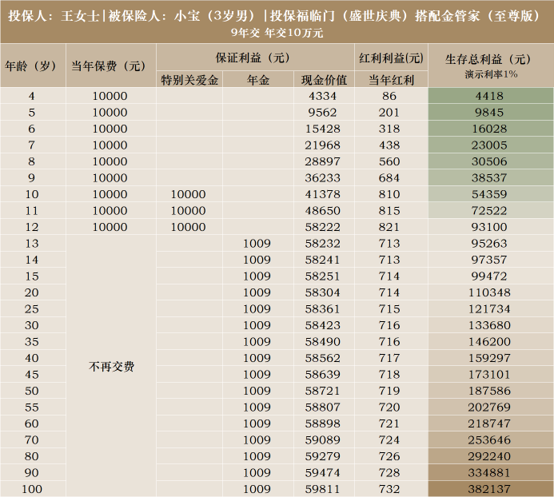Select total benefit 93100
Viewport: 554px width, 497px height.
pyautogui.click(x=489, y=227)
